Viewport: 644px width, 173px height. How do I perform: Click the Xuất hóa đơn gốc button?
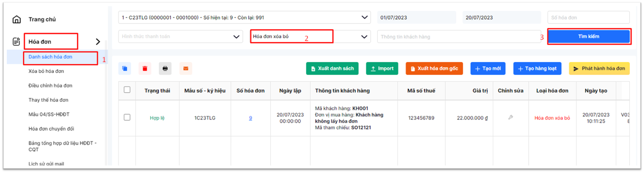(x=434, y=69)
